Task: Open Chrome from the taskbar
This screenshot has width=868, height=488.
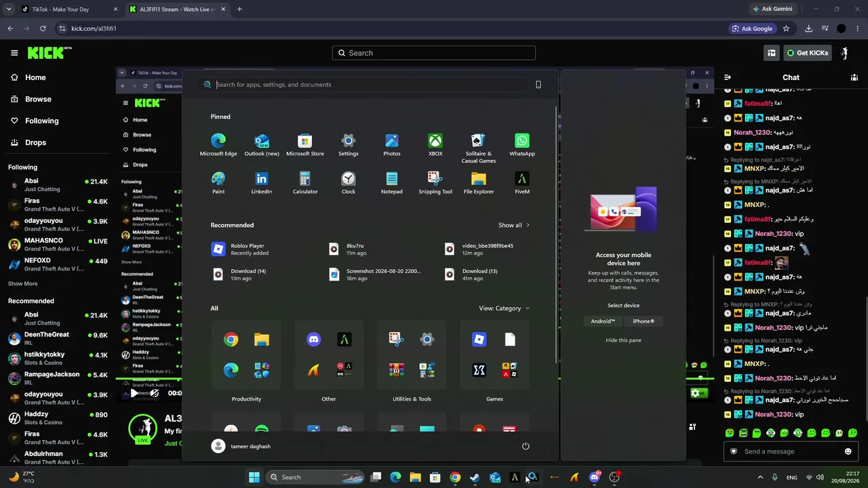Action: click(x=455, y=477)
